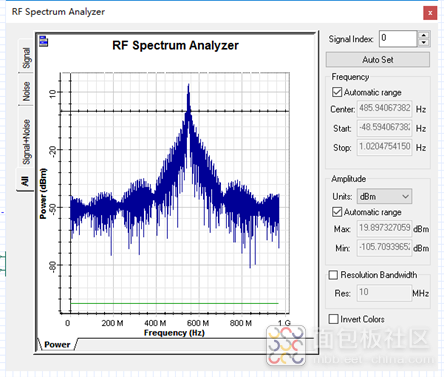Enable Invert Colors checkbox
The image size is (444, 377).
(x=333, y=319)
